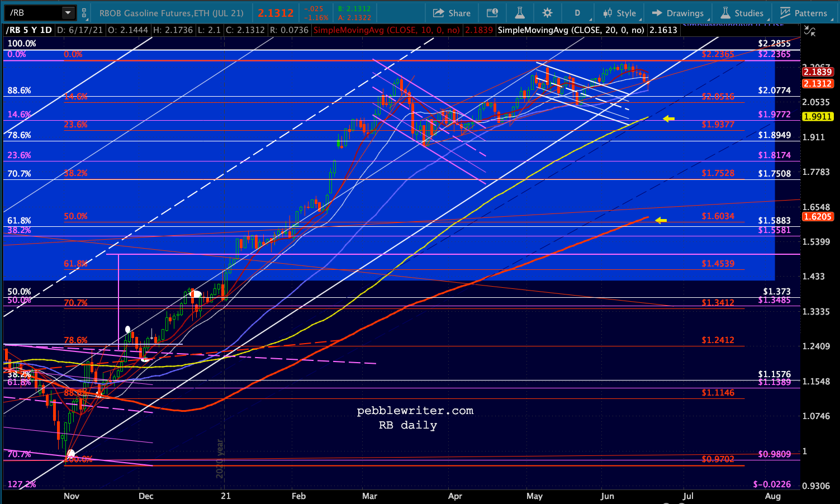Click the bid price B: 2.1312

353,9
